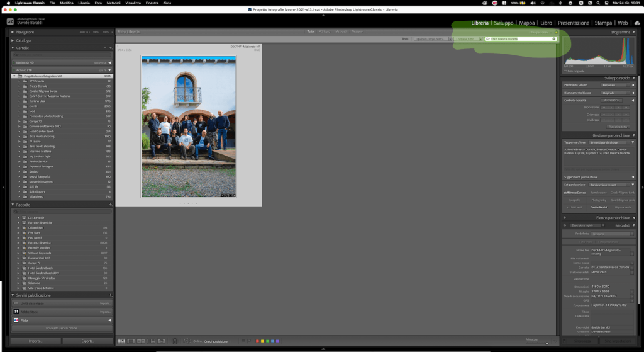The width and height of the screenshot is (644, 352).
Task: Apply the Davide Baraldi keyword suggestion
Action: (599, 207)
